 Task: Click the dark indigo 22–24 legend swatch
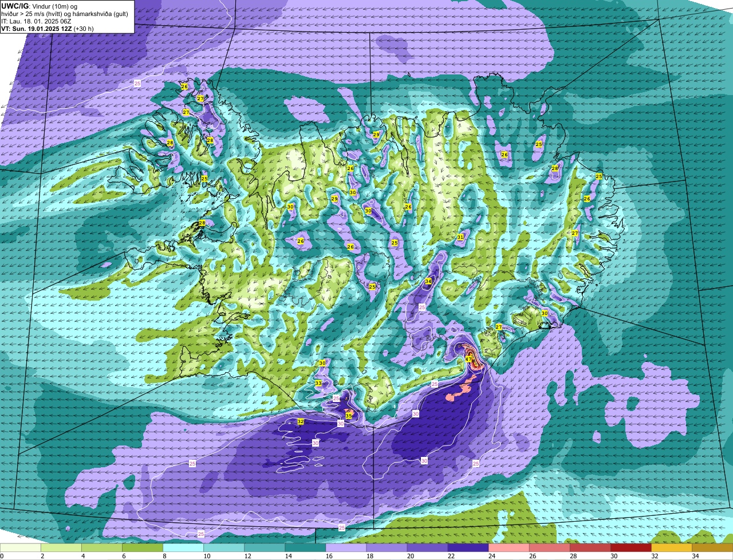point(468,547)
